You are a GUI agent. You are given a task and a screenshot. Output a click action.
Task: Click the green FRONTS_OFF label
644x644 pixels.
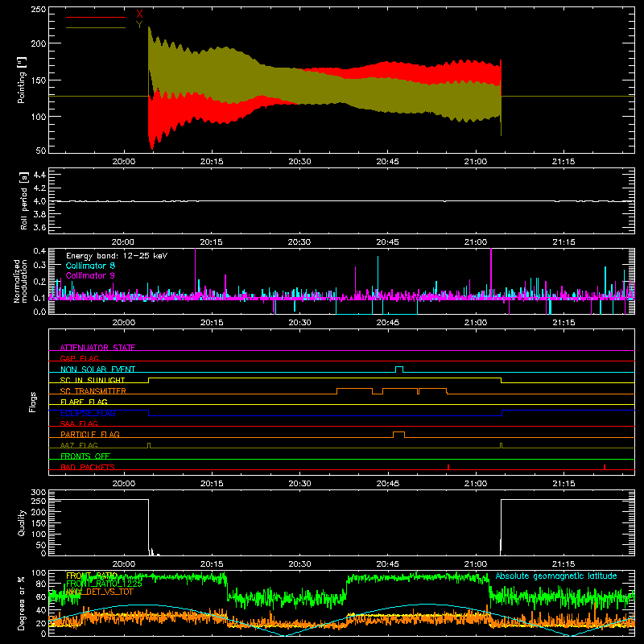[85, 456]
